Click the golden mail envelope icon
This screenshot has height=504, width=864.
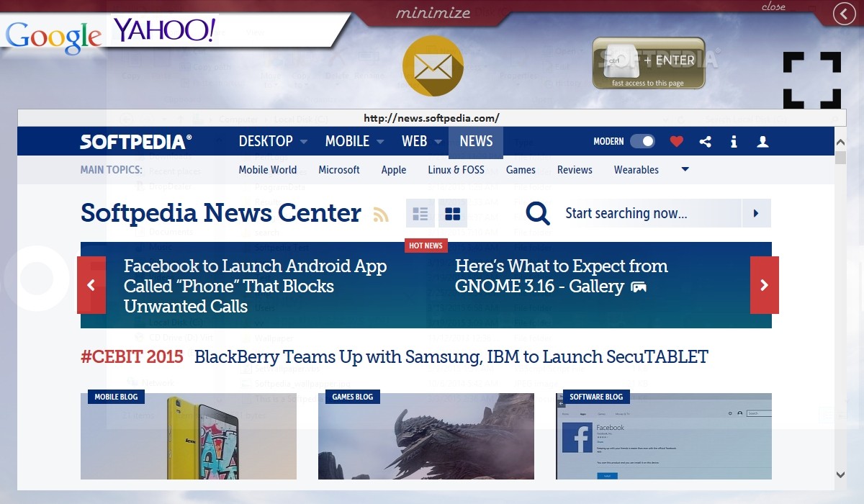[x=433, y=66]
